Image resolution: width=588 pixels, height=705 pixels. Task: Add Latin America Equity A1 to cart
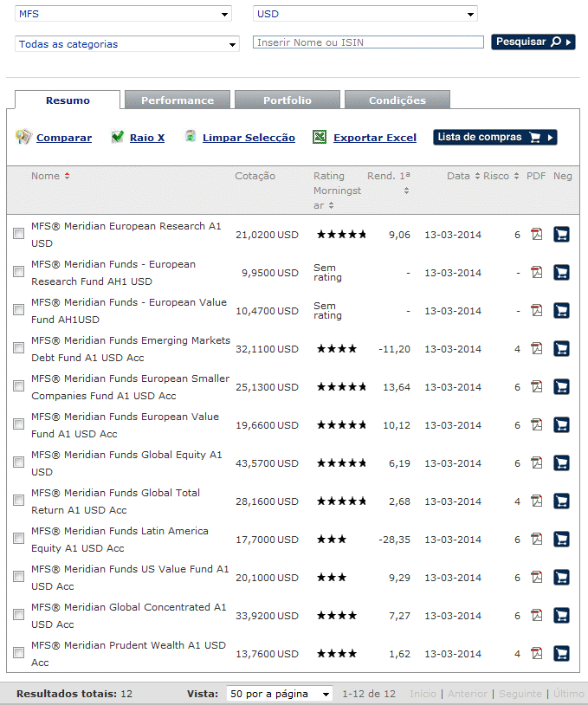pyautogui.click(x=561, y=539)
